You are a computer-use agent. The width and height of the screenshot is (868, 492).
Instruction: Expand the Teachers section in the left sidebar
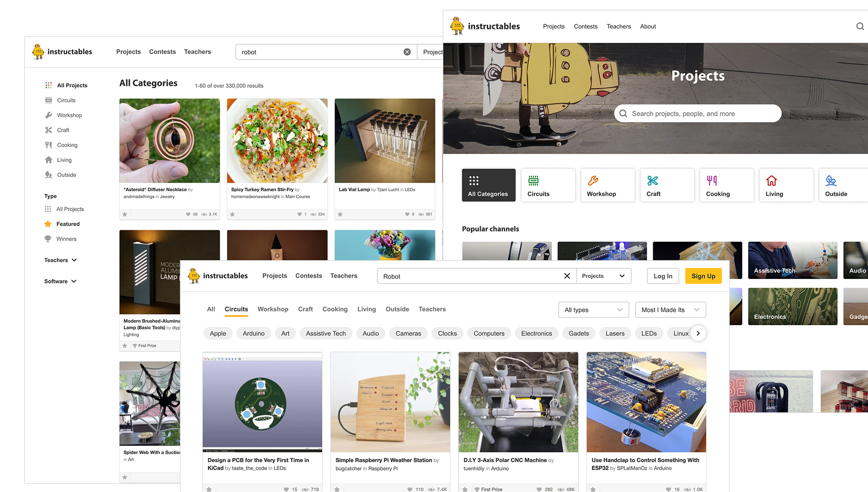point(61,260)
